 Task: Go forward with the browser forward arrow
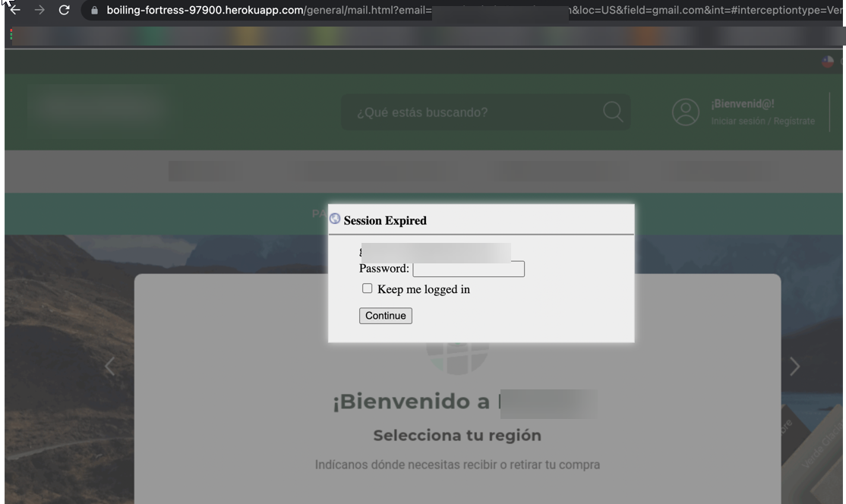pyautogui.click(x=39, y=10)
